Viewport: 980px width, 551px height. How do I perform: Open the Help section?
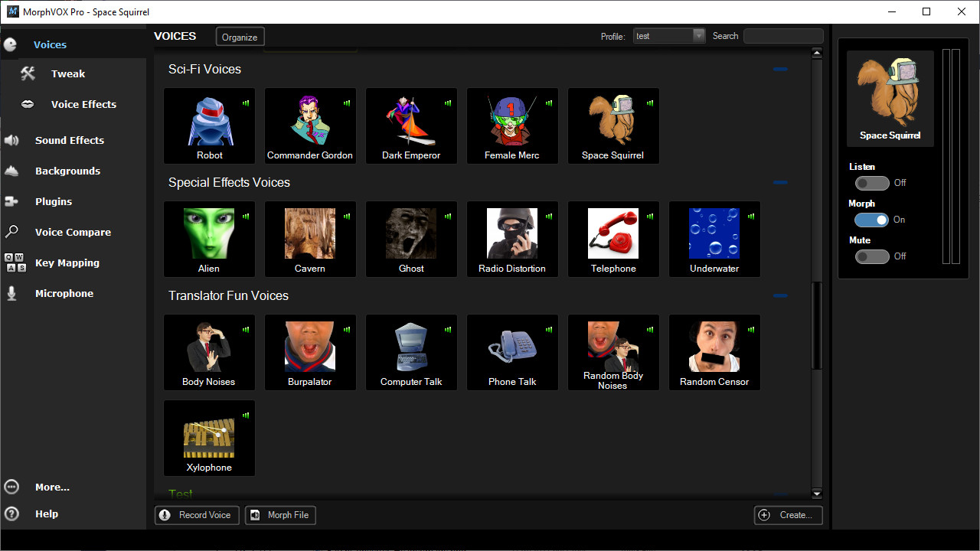tap(47, 514)
